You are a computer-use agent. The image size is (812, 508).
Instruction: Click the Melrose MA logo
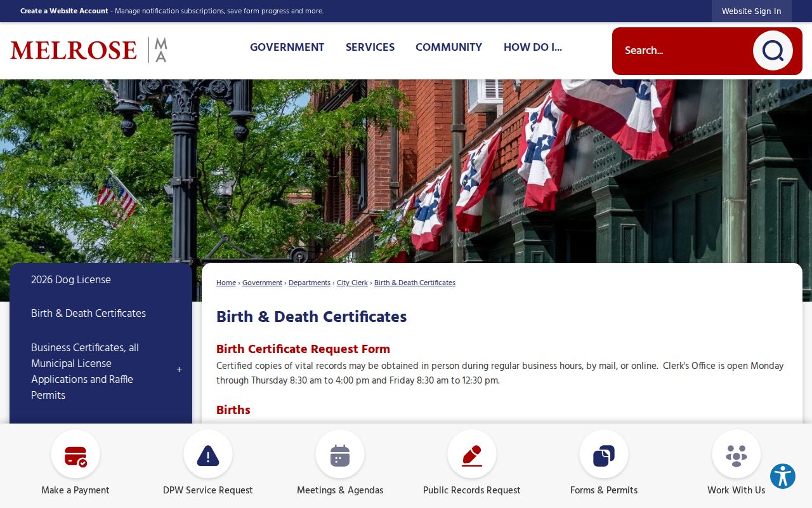pyautogui.click(x=88, y=50)
